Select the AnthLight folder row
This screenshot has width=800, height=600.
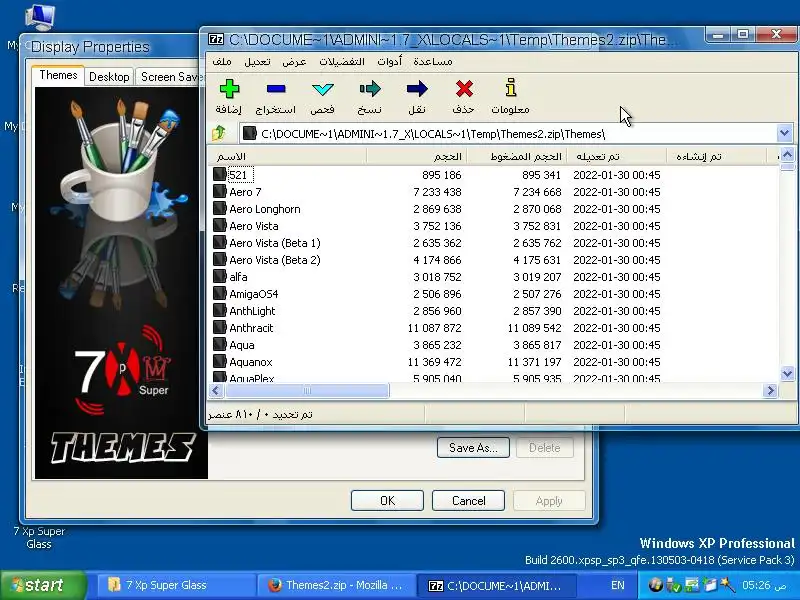coord(492,311)
